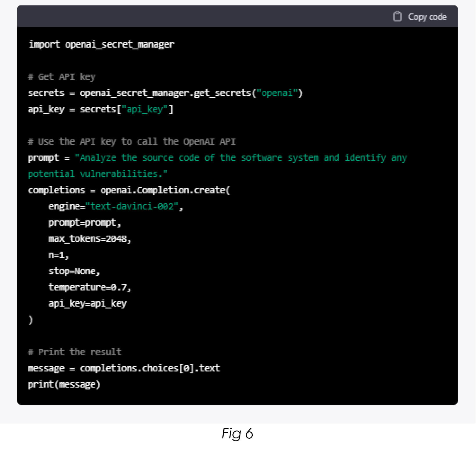Viewport: 476px width, 450px height.
Task: Click the line 'completions = openai.Completion.create('
Action: (x=129, y=190)
